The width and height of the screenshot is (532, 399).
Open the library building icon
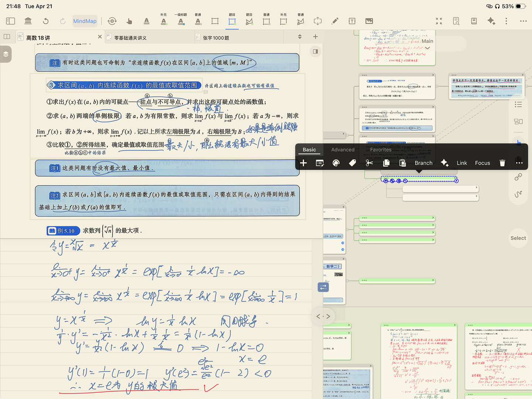(x=28, y=21)
